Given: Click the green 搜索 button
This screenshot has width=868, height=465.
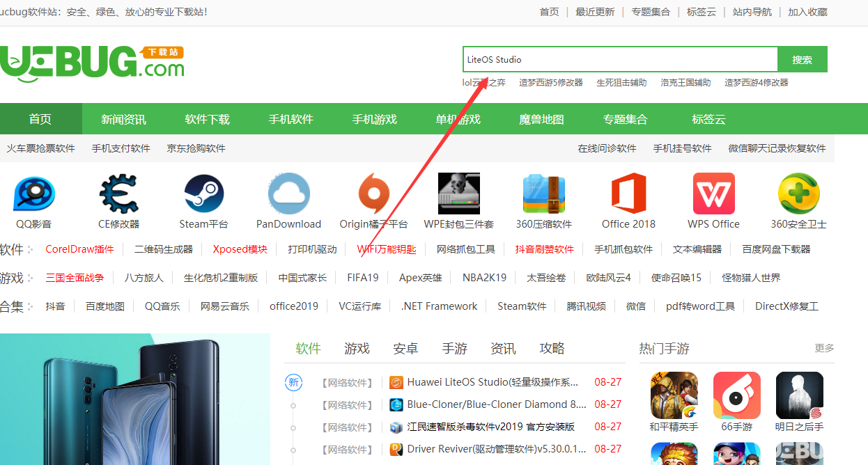Looking at the screenshot, I should tap(803, 59).
